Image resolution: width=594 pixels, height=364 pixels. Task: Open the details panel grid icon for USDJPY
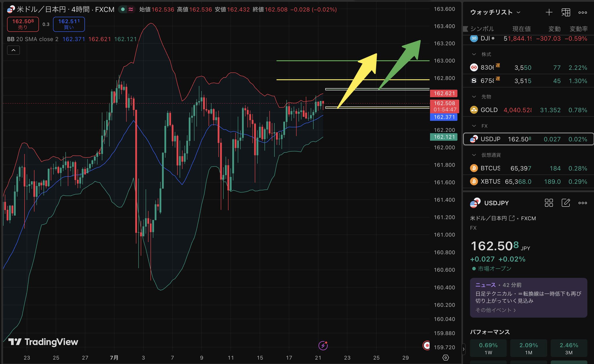[x=549, y=203]
